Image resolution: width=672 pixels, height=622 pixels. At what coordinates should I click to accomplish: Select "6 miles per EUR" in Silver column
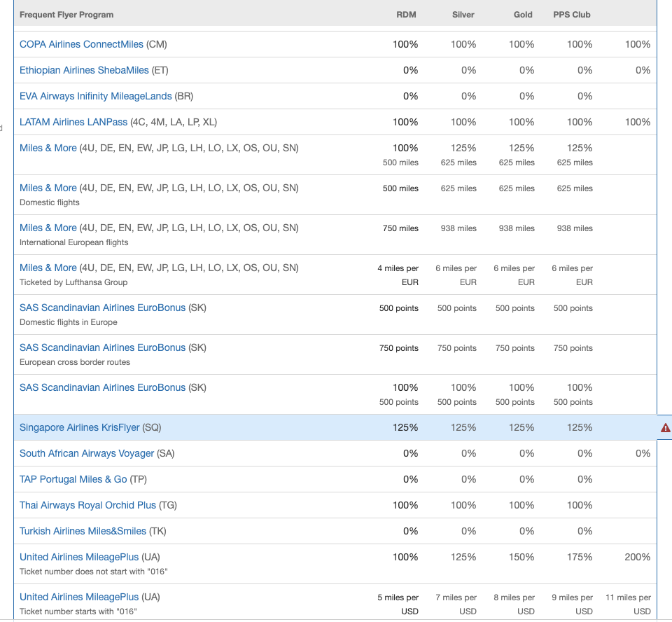tap(456, 275)
